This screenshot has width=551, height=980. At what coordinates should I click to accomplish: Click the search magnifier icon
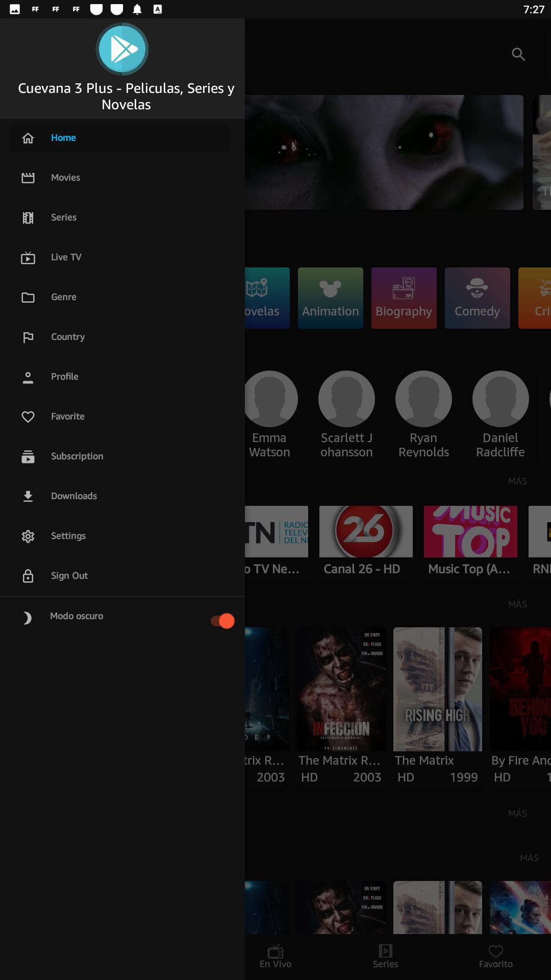click(x=518, y=54)
